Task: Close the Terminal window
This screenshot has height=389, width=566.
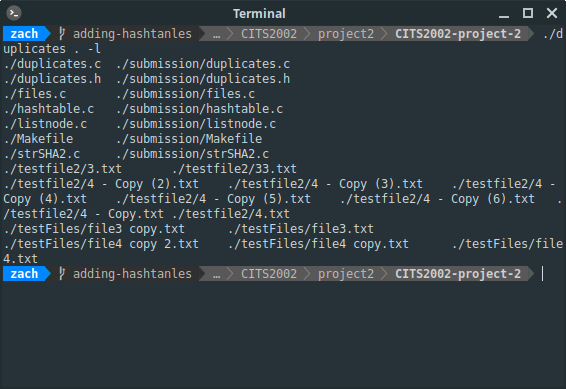Action: (x=552, y=13)
